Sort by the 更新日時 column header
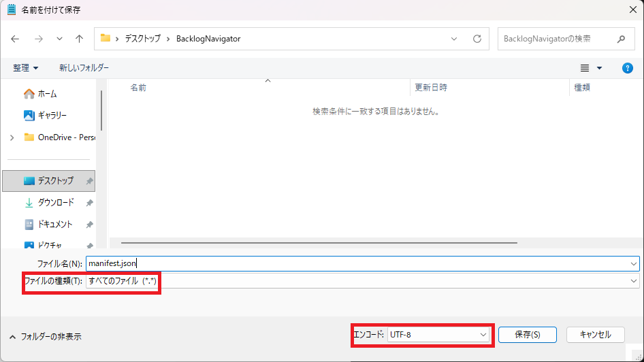Screen dimensions: 644x362 (x=431, y=88)
